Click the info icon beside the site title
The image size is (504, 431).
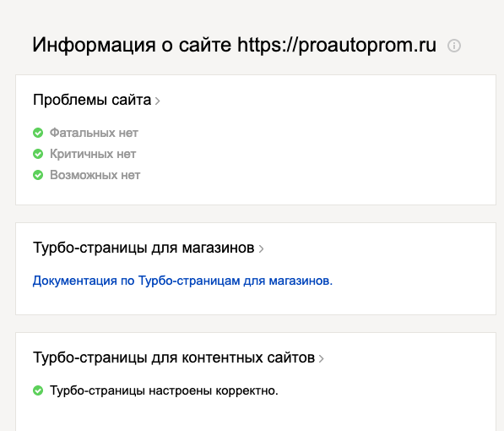click(x=454, y=46)
